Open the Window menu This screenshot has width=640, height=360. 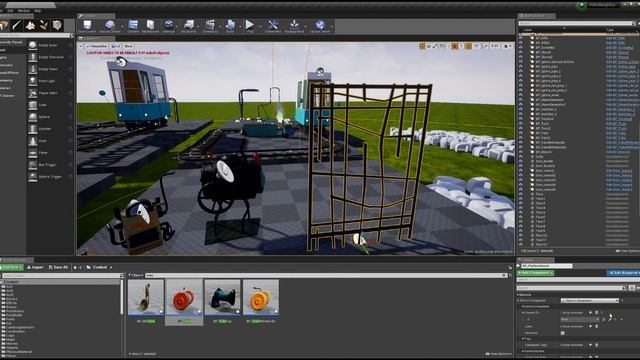pyautogui.click(x=24, y=11)
